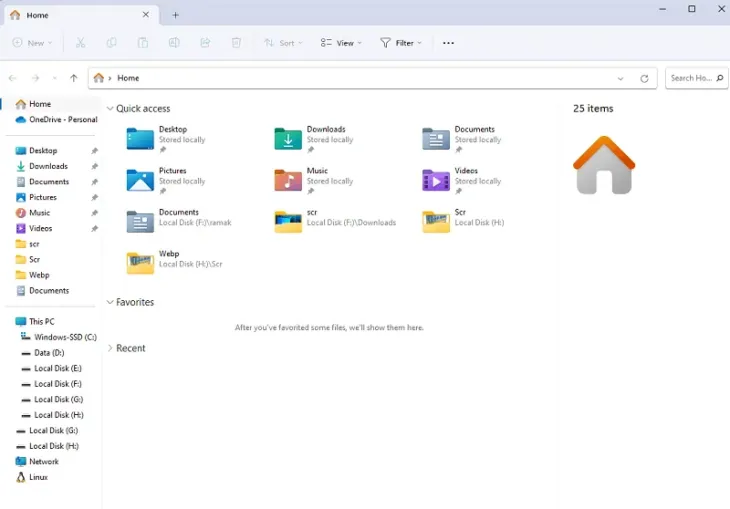Open the Videos folder icon in Quick access
The width and height of the screenshot is (730, 509).
click(436, 180)
